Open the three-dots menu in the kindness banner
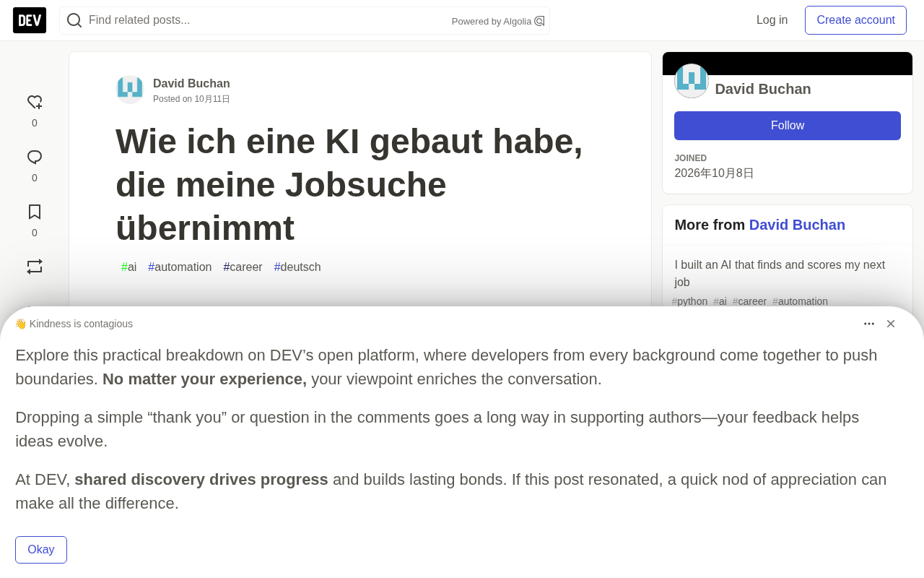The image size is (924, 578). pos(869,324)
